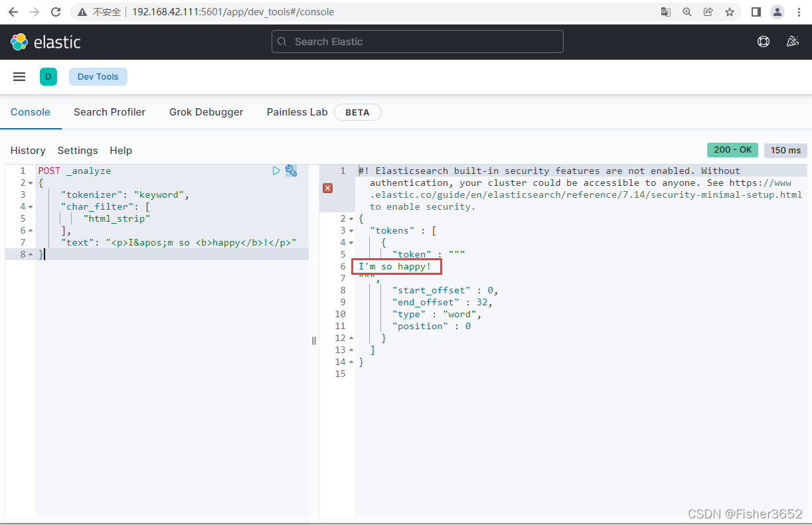Switch to the Grok Debugger tab
Screen dimensions: 812x525
pyautogui.click(x=206, y=112)
